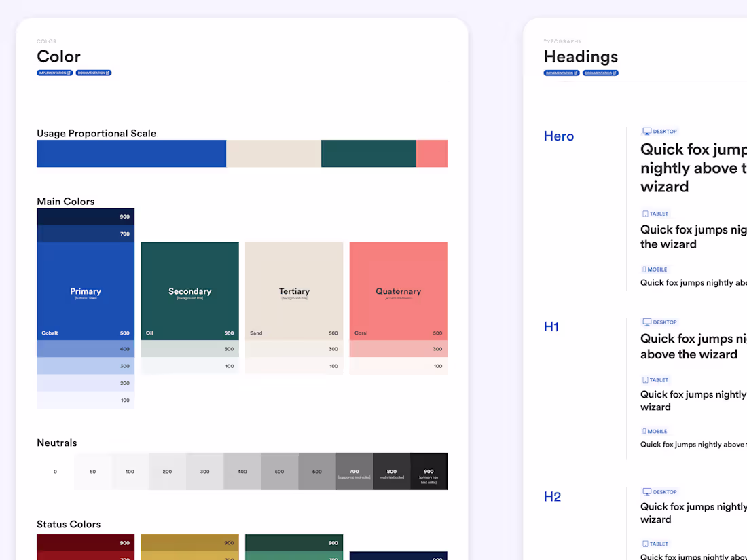Select the coral segment of the proportional scale
The width and height of the screenshot is (747, 560).
coord(432,153)
